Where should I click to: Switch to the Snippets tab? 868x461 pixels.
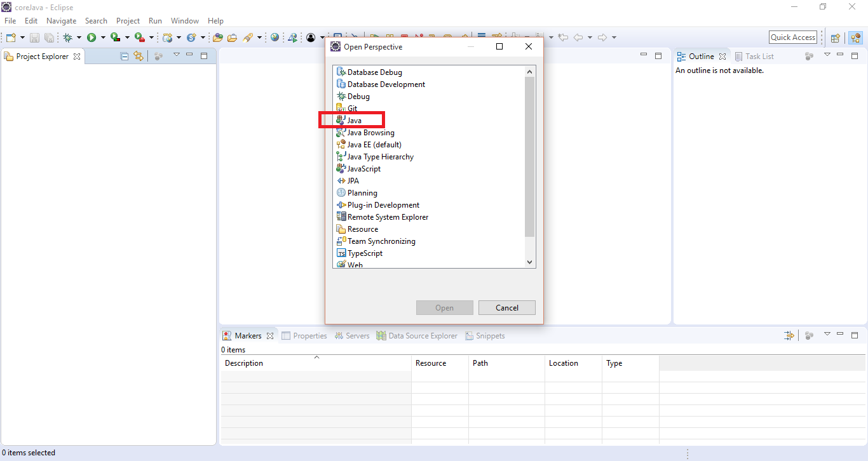point(485,336)
